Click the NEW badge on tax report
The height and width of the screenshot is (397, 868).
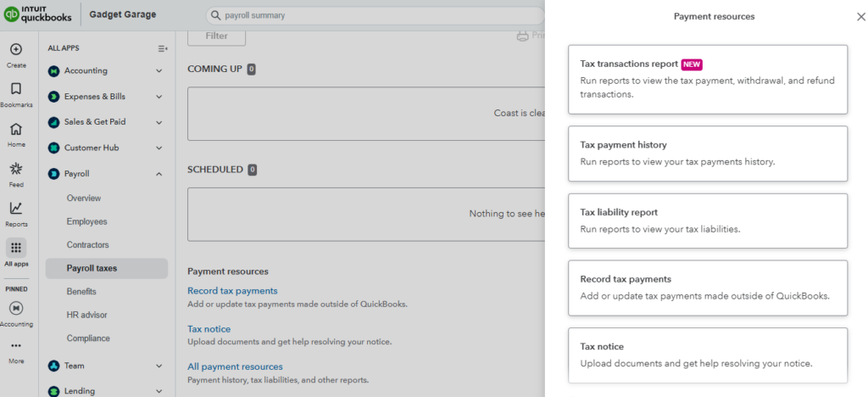pyautogui.click(x=692, y=64)
